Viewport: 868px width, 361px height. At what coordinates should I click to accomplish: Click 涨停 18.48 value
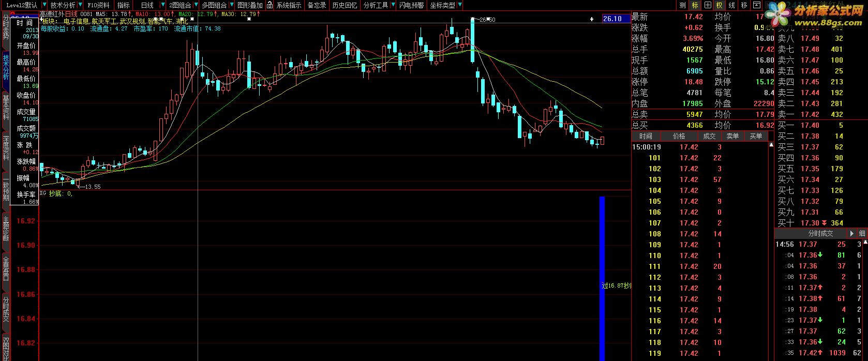(694, 82)
